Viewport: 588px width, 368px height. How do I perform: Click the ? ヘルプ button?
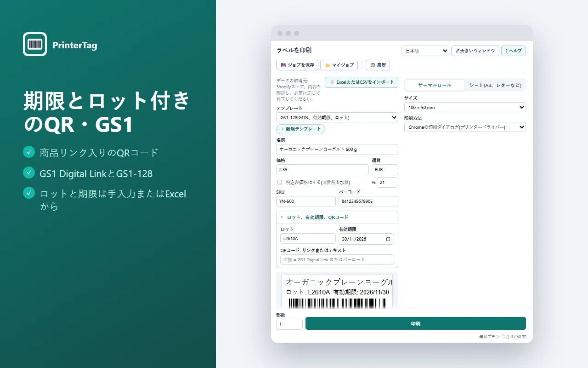tap(514, 51)
